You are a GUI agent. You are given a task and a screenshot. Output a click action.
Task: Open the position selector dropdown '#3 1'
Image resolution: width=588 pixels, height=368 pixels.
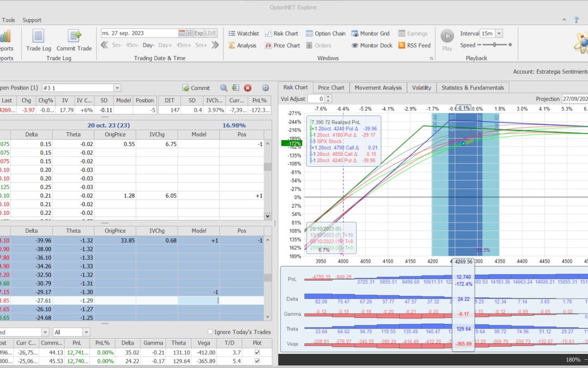pyautogui.click(x=117, y=88)
